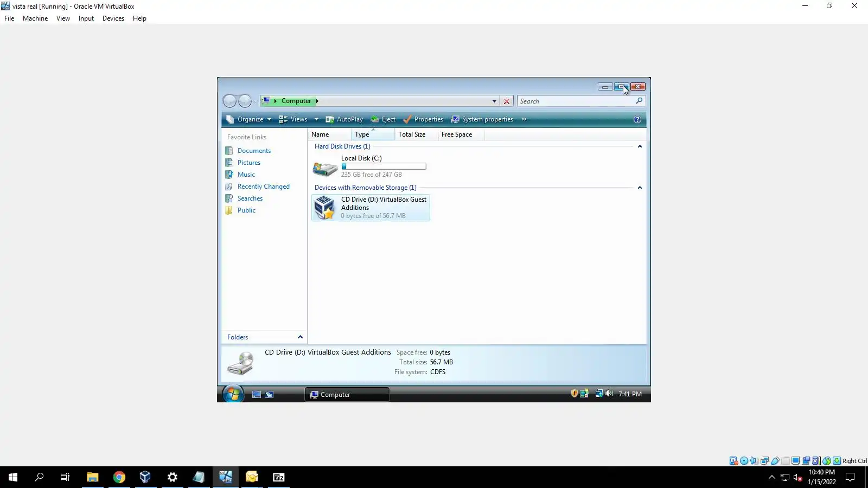The height and width of the screenshot is (488, 868).
Task: Sort by Free Space column header
Action: (461, 134)
